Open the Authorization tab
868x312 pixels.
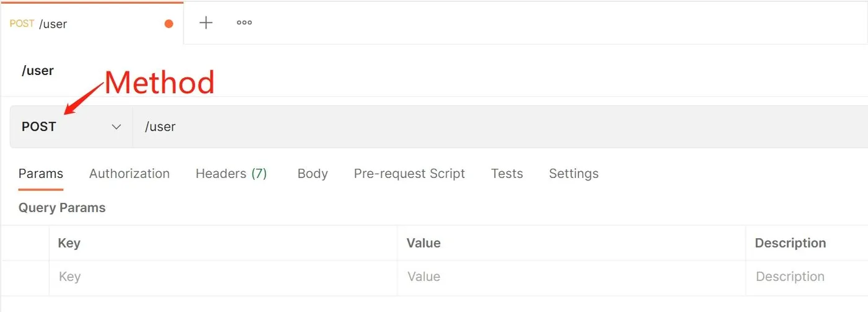tap(129, 174)
